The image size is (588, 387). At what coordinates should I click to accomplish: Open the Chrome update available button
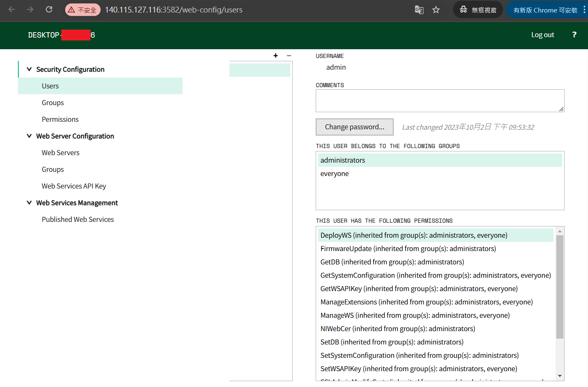(x=545, y=10)
